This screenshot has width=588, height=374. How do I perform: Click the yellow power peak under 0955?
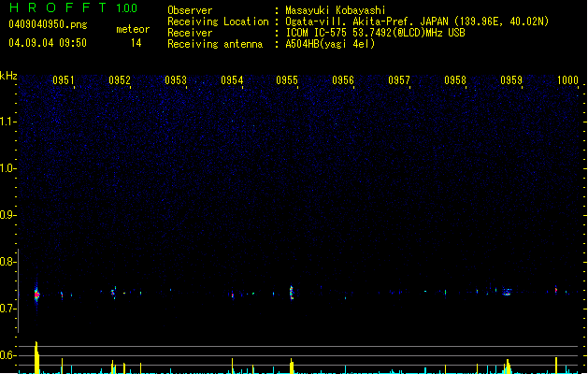coord(292,367)
